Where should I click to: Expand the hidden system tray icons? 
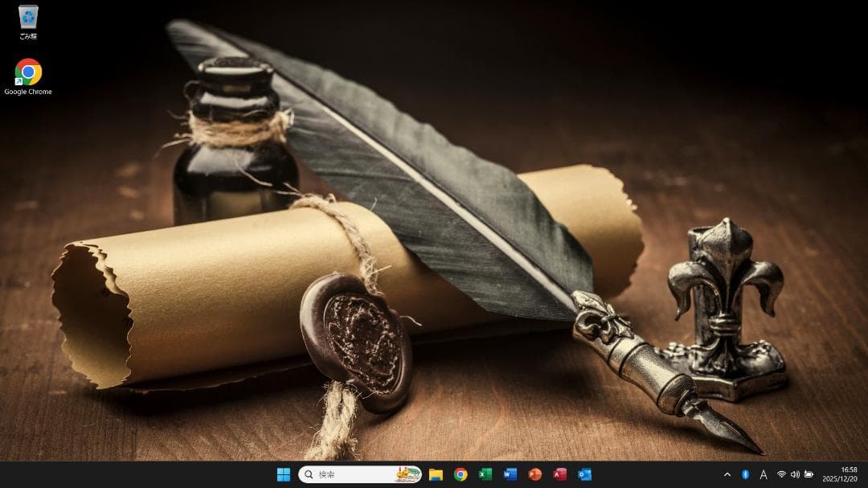coord(727,474)
